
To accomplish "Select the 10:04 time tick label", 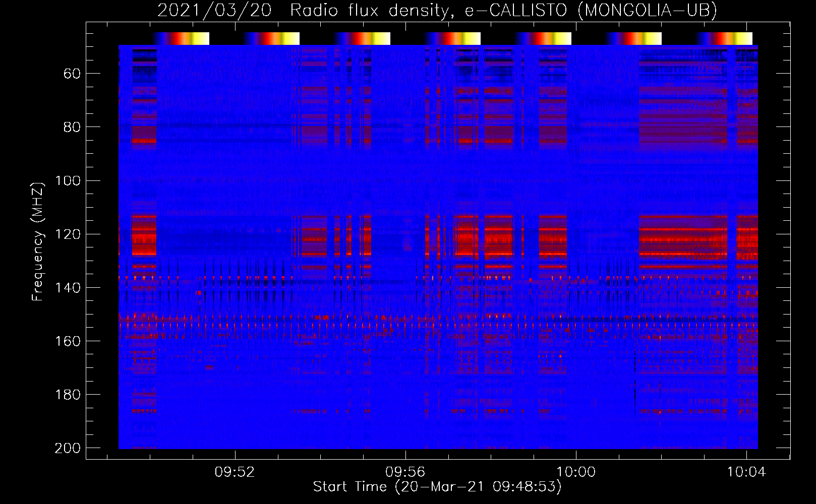I will pos(746,472).
